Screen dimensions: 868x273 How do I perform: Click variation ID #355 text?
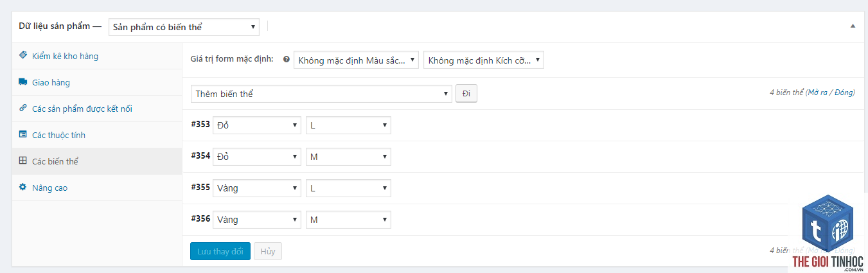(x=200, y=187)
